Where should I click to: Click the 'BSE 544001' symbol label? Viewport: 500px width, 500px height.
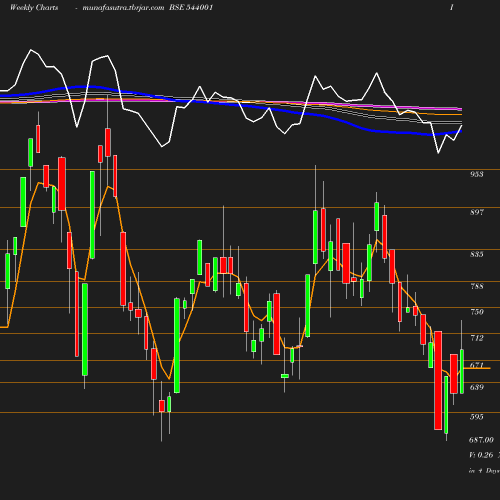[191, 8]
